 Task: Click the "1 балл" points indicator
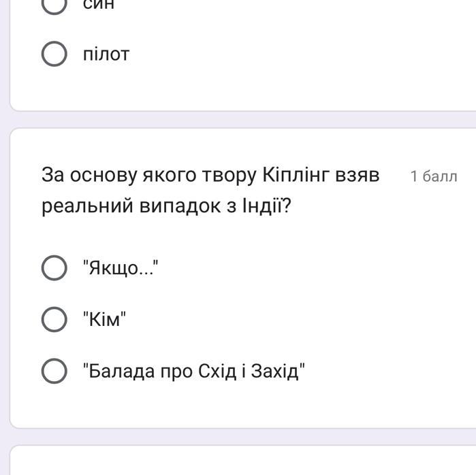[434, 177]
